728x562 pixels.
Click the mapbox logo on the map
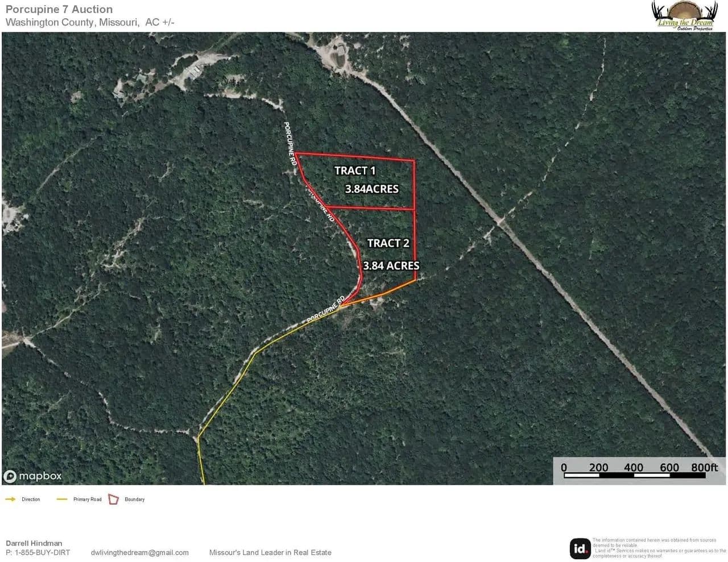pyautogui.click(x=32, y=476)
